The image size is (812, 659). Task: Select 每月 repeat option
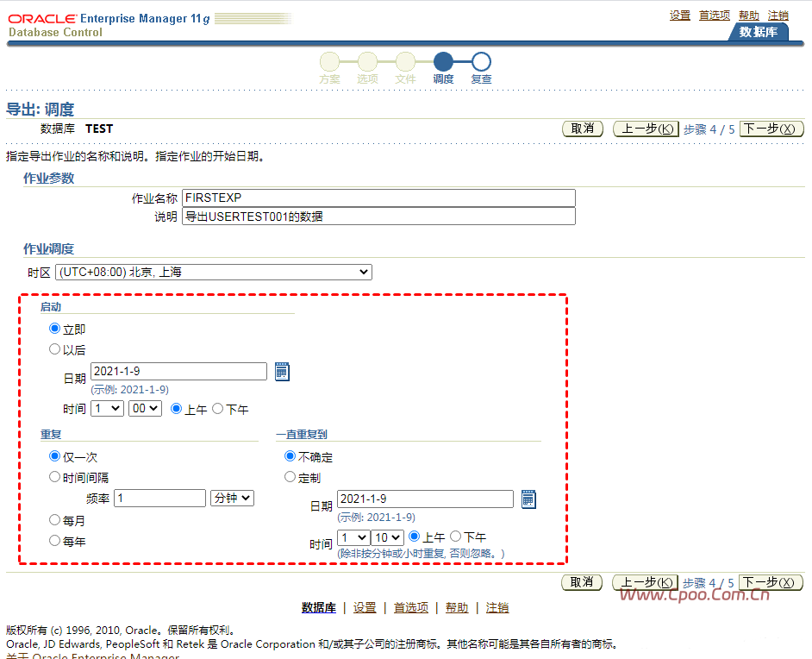point(54,519)
